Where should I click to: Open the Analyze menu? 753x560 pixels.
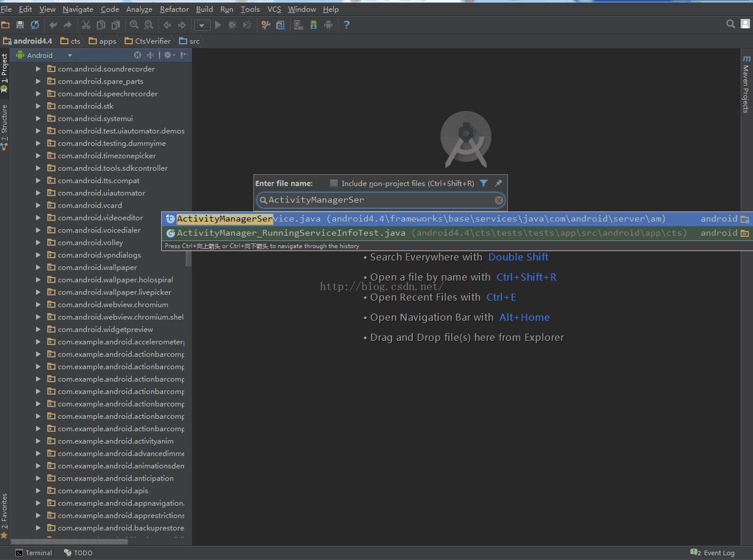(x=139, y=9)
